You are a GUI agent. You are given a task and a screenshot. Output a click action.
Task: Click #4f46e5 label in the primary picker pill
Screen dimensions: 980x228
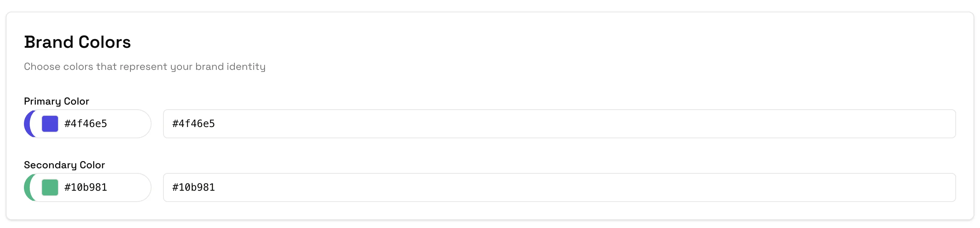(86, 124)
